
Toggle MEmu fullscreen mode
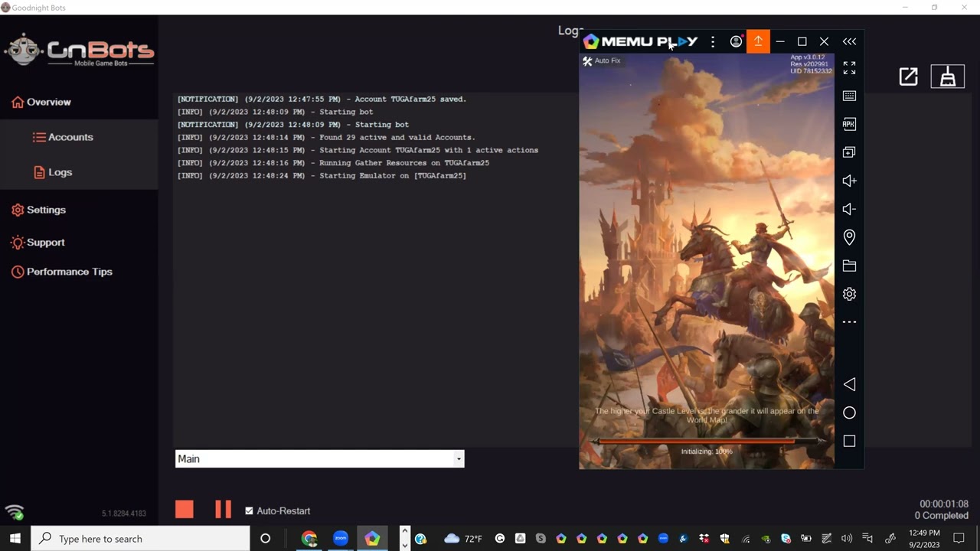849,68
